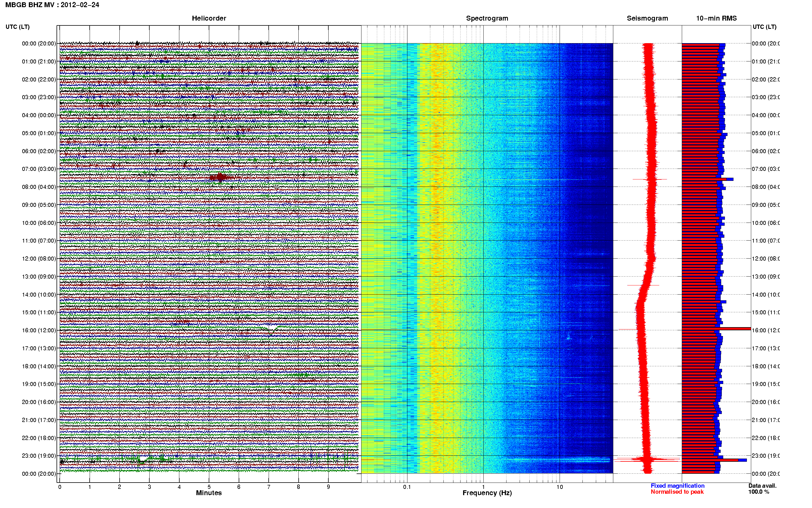Click the left axis label 08:00 (04:00)
The width and height of the screenshot is (812, 508).
pyautogui.click(x=39, y=187)
